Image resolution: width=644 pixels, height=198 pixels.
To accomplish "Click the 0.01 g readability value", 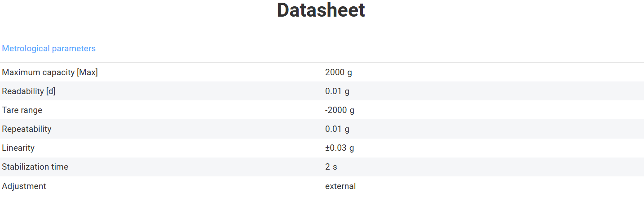I will point(337,91).
